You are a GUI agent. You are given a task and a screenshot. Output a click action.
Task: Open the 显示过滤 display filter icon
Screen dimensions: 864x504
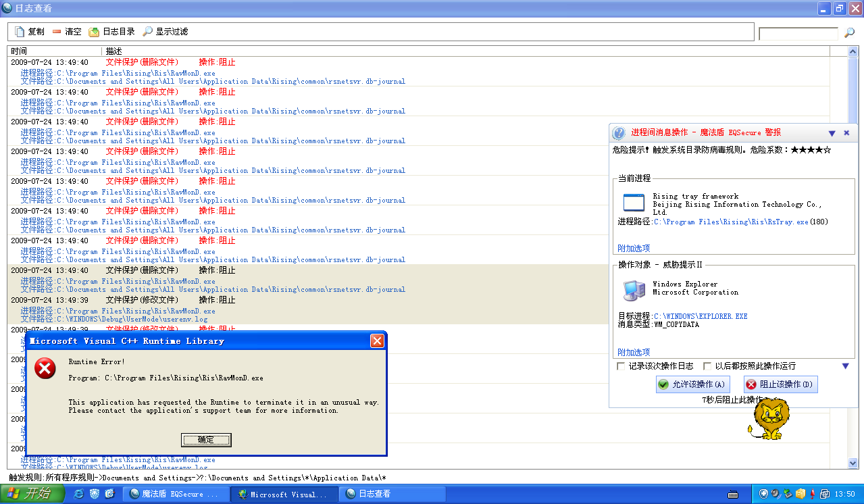coord(147,32)
